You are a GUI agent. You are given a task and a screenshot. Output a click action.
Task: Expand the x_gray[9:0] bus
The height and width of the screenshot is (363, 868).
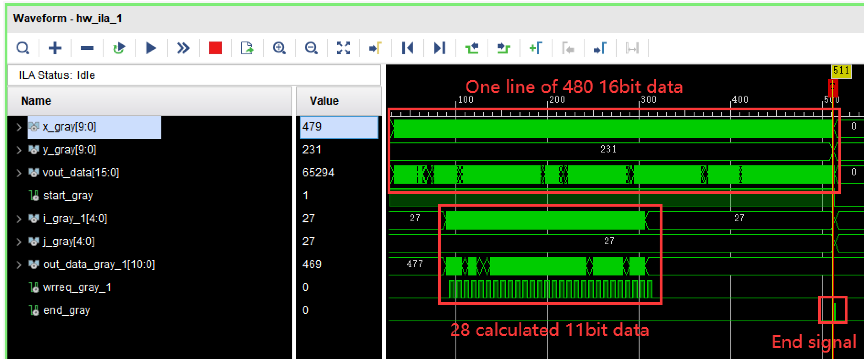(19, 127)
